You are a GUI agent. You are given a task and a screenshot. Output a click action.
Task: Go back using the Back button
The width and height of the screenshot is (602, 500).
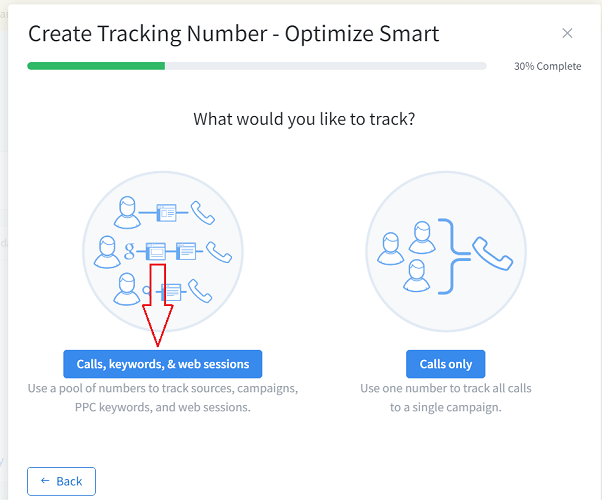61,481
